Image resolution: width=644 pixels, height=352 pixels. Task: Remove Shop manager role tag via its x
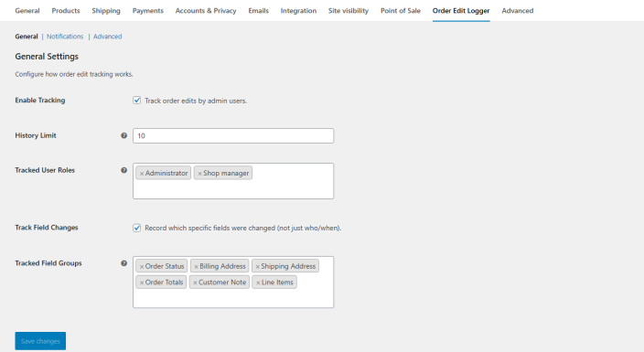pyautogui.click(x=199, y=174)
